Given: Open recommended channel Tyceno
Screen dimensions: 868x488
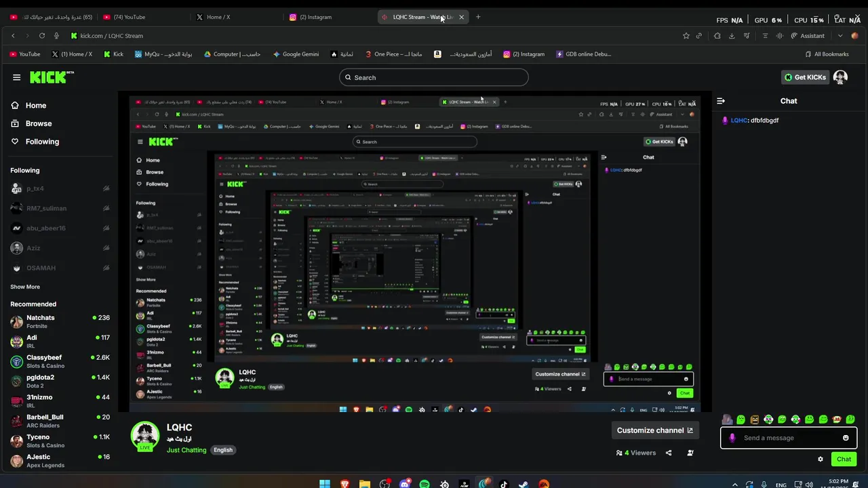Looking at the screenshot, I should (x=60, y=441).
